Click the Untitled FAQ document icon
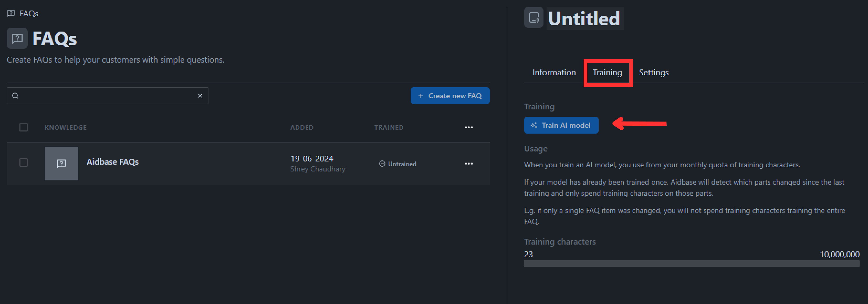Viewport: 868px width, 304px height. (x=534, y=18)
